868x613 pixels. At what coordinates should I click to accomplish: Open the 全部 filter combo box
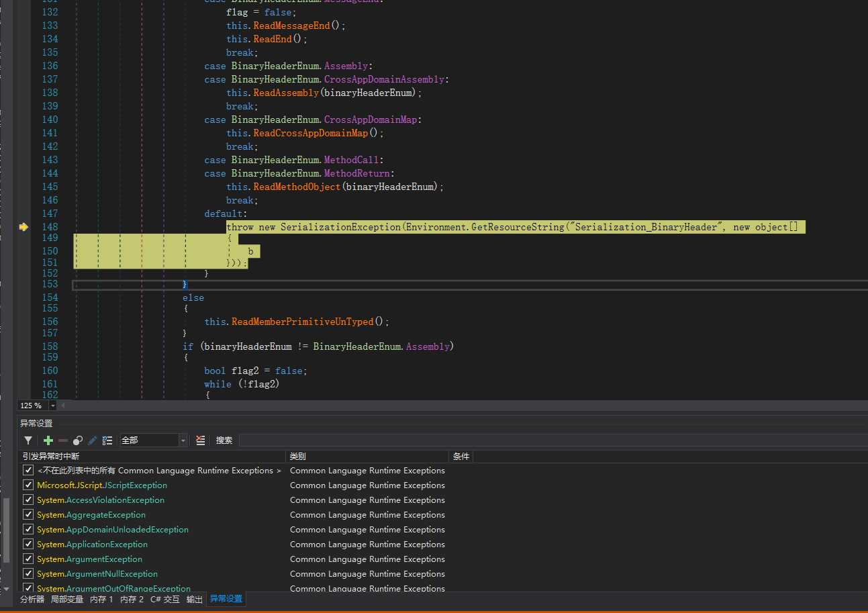pos(154,440)
